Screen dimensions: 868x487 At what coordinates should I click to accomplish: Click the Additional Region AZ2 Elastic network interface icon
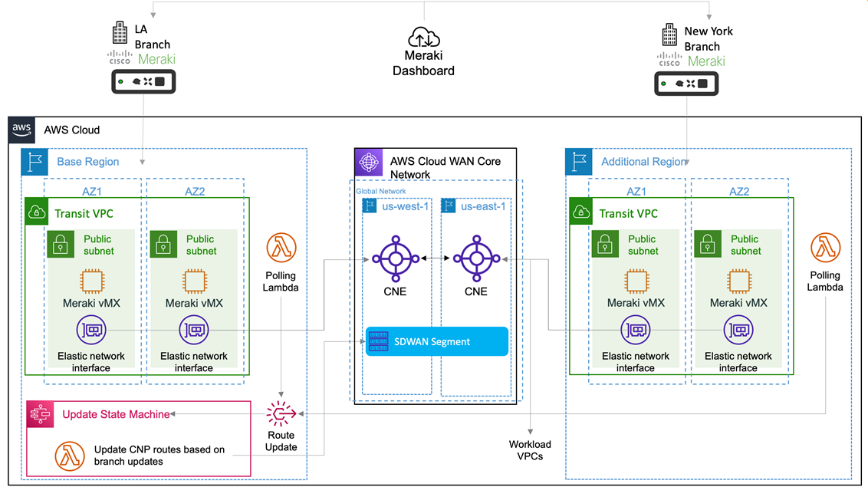tap(738, 331)
